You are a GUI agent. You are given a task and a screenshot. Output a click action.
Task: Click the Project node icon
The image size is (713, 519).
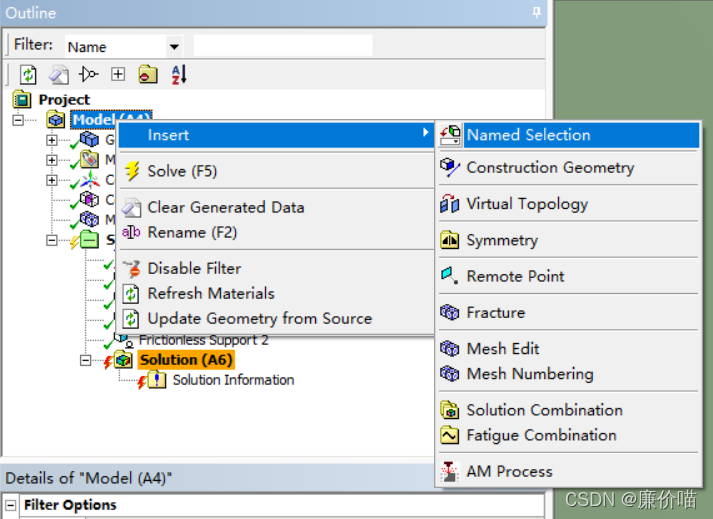coord(22,99)
